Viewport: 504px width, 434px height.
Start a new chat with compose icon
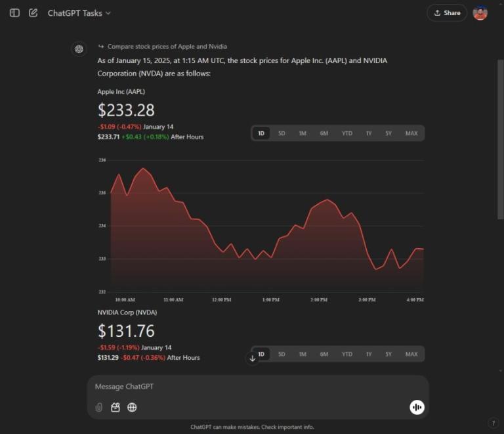click(33, 13)
